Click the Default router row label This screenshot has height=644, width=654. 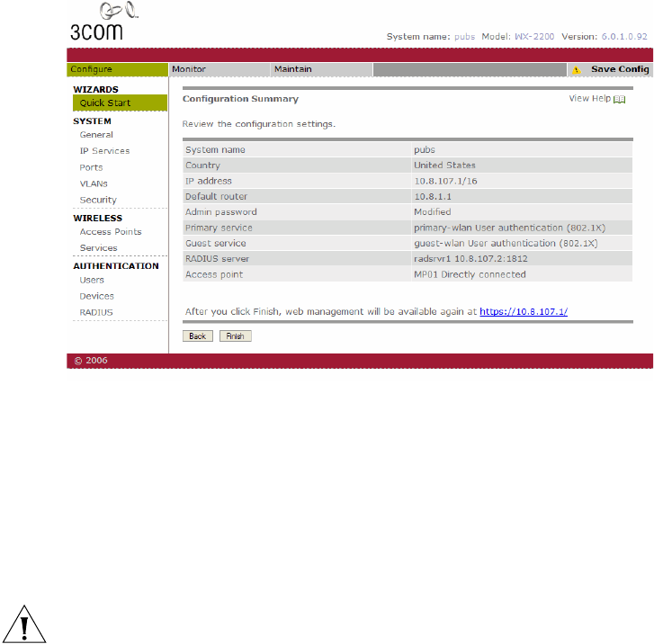(216, 196)
